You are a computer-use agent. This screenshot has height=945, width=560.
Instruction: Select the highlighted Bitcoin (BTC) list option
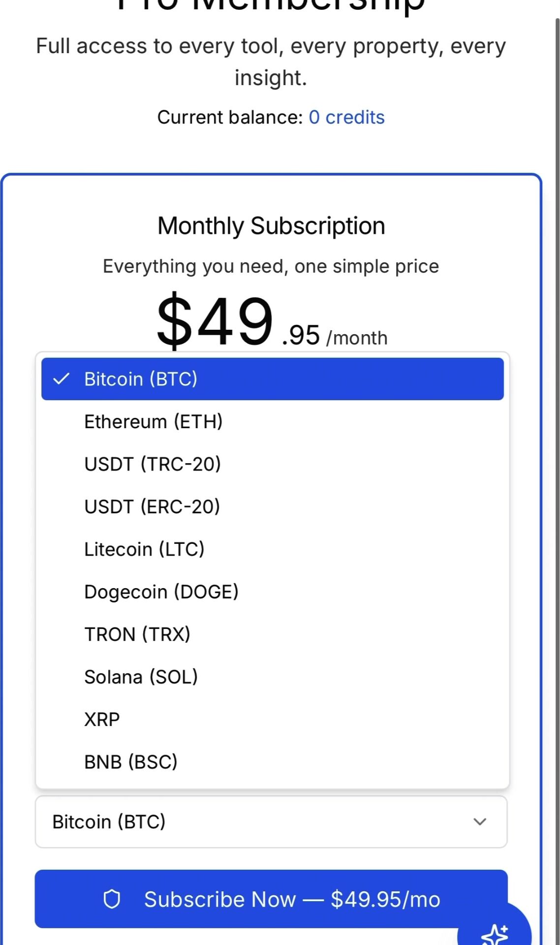coord(272,379)
